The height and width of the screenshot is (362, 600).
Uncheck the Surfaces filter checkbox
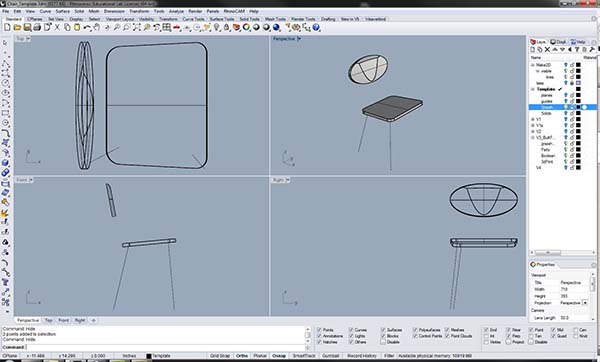coord(383,330)
